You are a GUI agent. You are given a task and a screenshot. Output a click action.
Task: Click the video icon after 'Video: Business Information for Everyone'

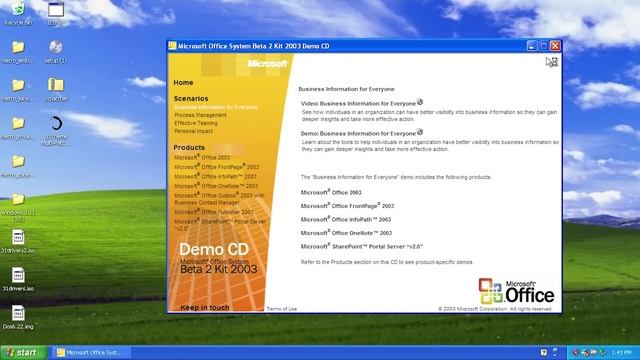[420, 102]
